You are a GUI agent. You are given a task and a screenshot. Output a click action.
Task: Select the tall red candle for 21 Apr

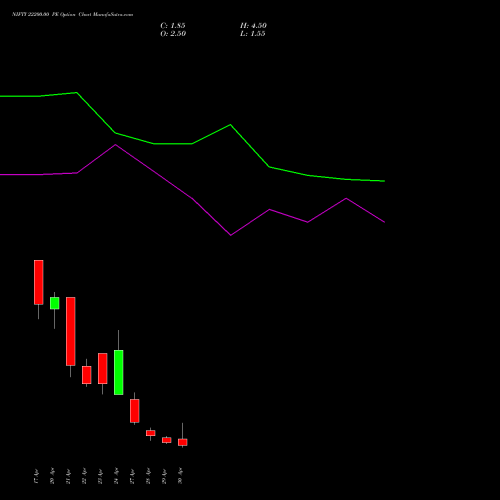tap(71, 331)
